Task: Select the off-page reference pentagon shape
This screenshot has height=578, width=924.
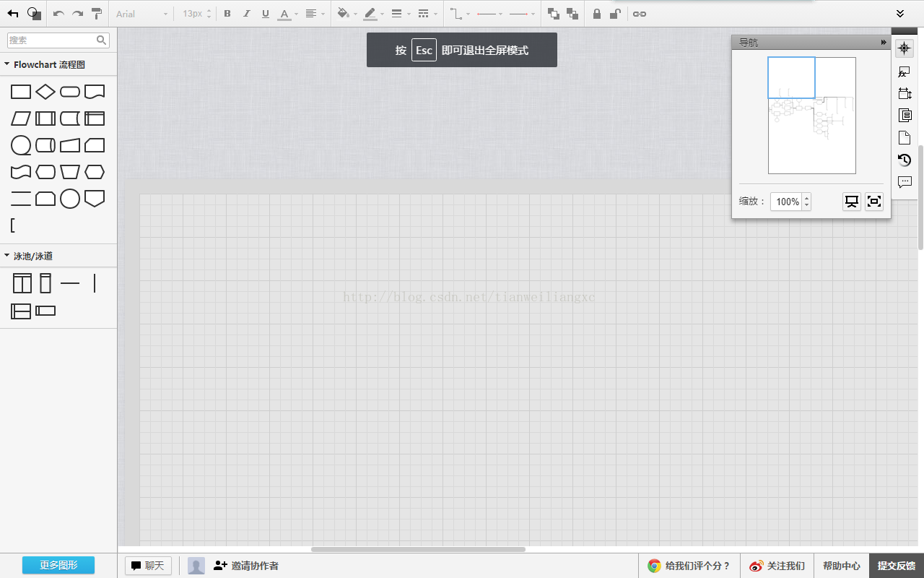Action: [95, 199]
